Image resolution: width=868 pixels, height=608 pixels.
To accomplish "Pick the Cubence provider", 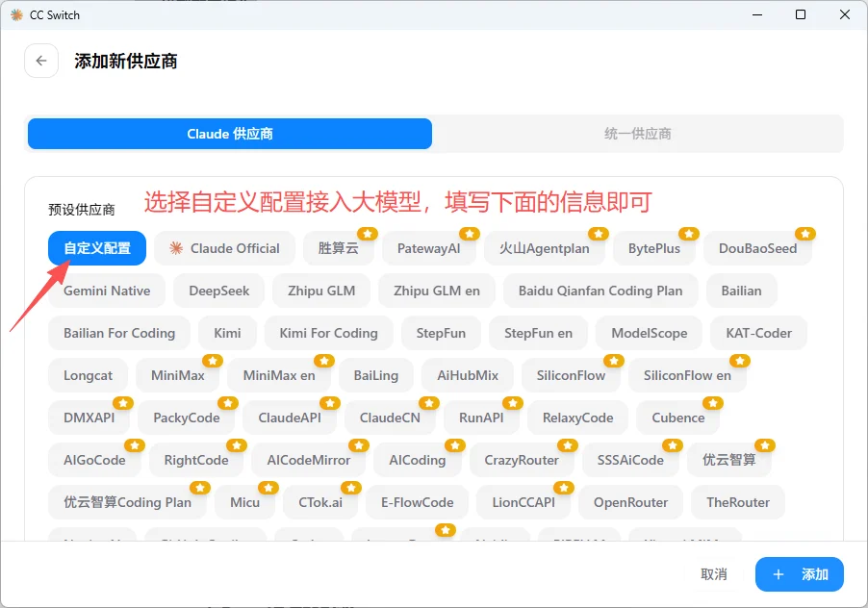I will tap(678, 418).
